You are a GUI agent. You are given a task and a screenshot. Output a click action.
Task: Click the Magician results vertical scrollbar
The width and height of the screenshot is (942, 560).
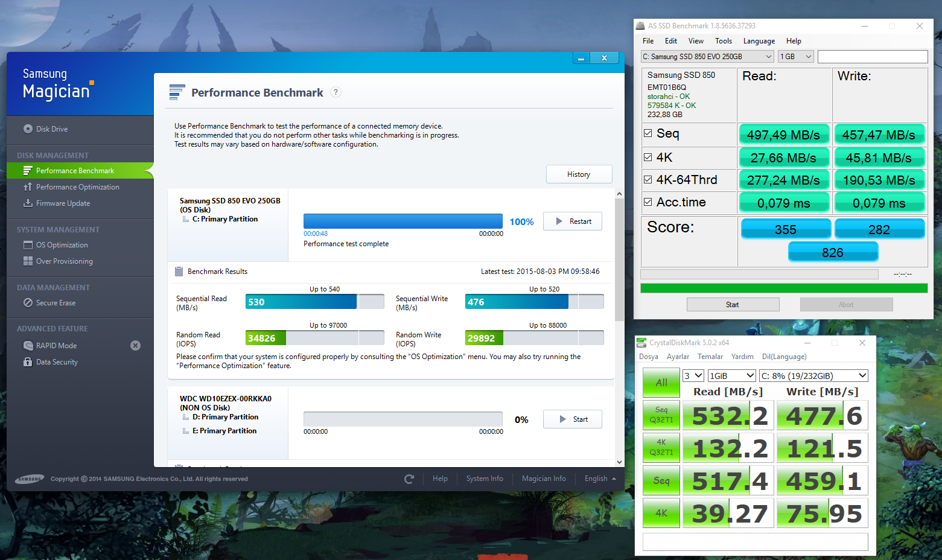click(620, 259)
